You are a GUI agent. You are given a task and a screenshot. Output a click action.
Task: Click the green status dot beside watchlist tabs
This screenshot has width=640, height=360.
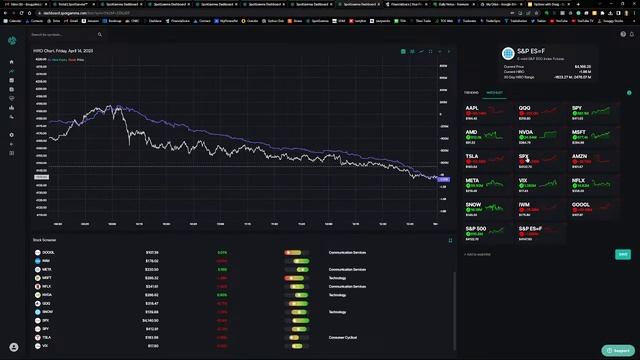(629, 93)
